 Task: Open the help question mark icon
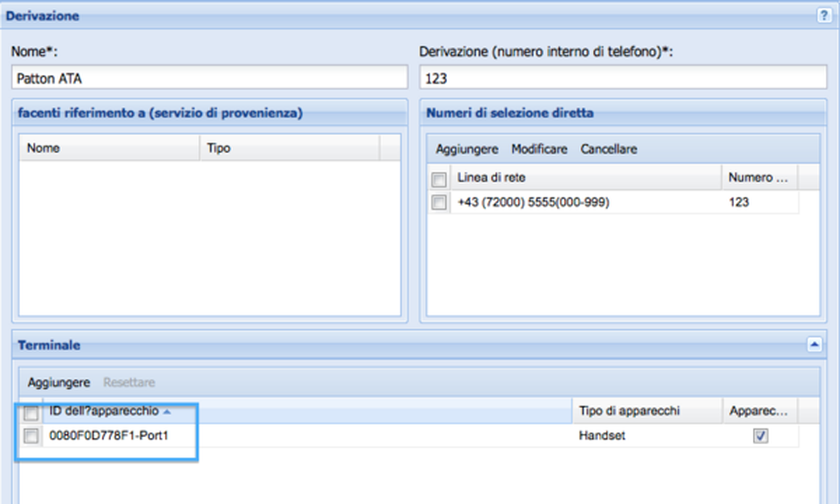(x=823, y=16)
